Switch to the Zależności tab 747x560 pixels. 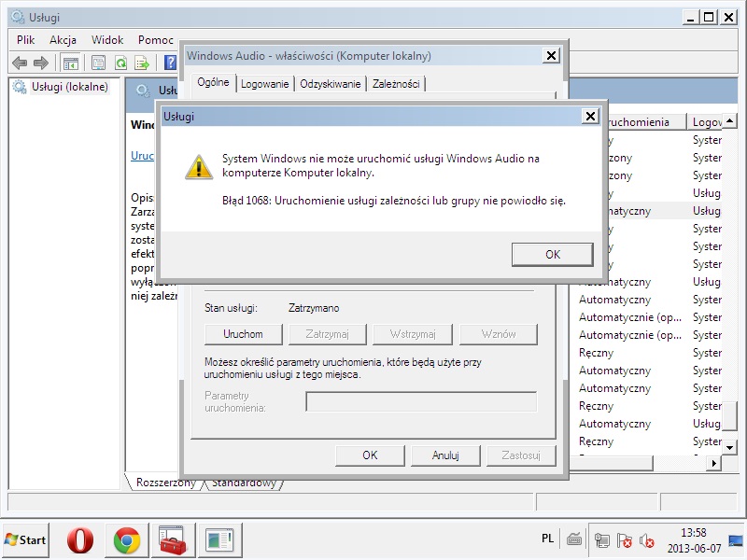tap(396, 84)
